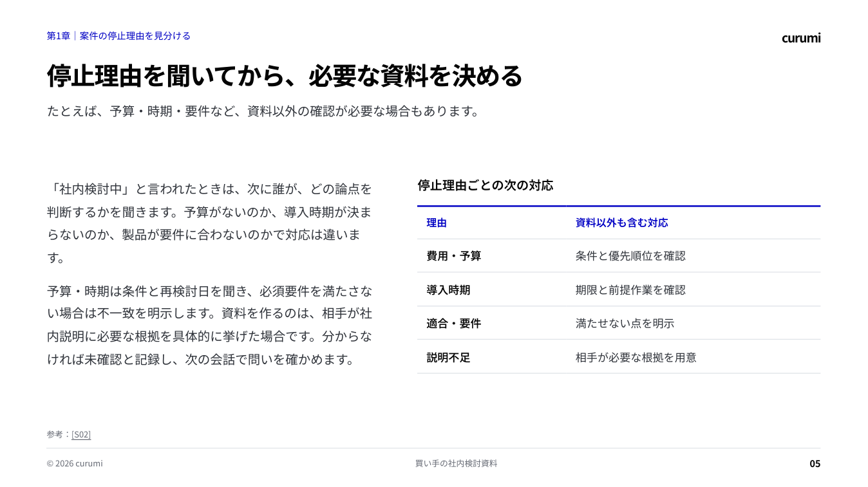Select the chapter label 第1章｜案件の停止理由を見分ける
This screenshot has height=487, width=868.
118,36
